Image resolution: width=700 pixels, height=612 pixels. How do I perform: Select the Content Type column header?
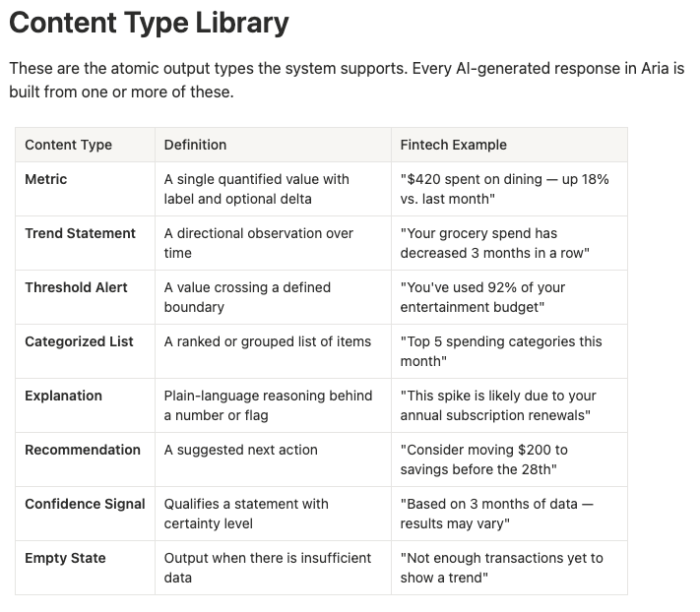(x=86, y=145)
